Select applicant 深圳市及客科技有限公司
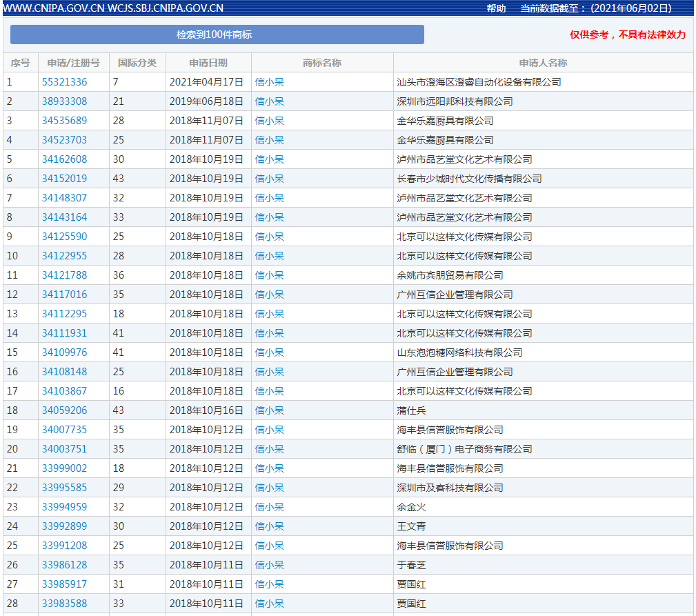This screenshot has width=696, height=616. tap(450, 487)
